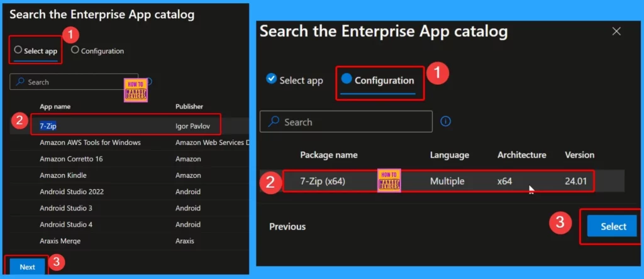Sort by Publisher column header
The image size is (644, 279).
(189, 106)
